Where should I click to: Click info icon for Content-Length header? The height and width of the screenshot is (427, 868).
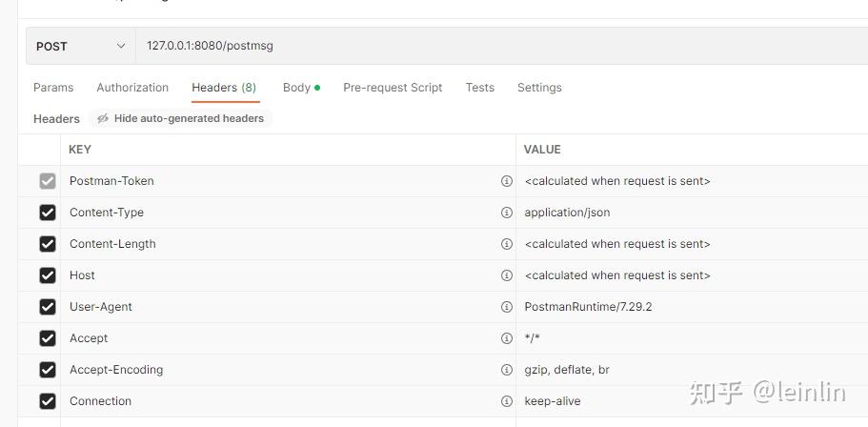tap(507, 244)
